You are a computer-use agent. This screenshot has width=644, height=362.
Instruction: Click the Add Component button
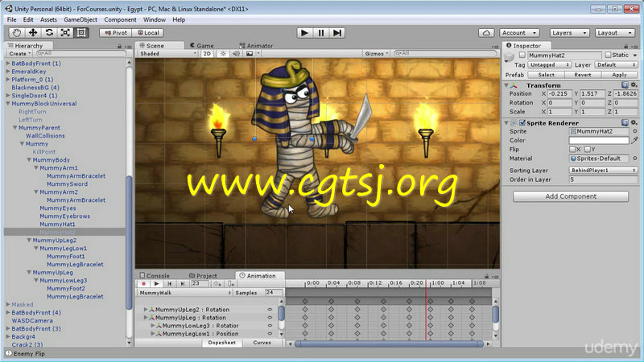pyautogui.click(x=571, y=196)
